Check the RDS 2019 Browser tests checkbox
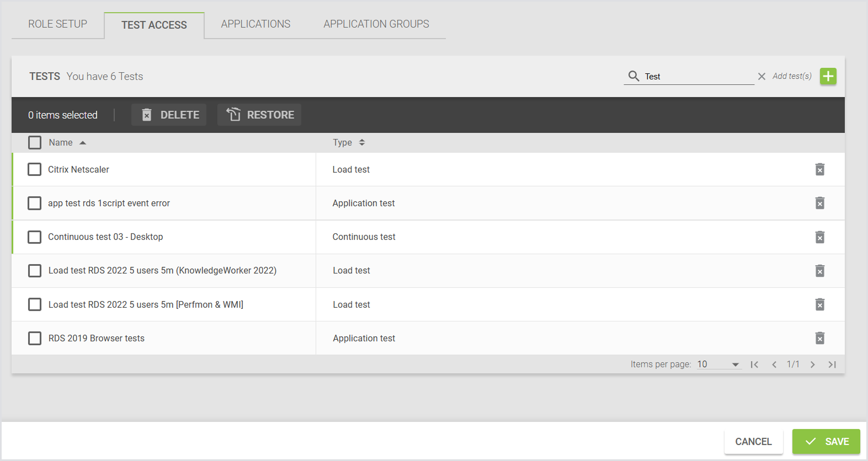This screenshot has height=461, width=868. pos(35,338)
